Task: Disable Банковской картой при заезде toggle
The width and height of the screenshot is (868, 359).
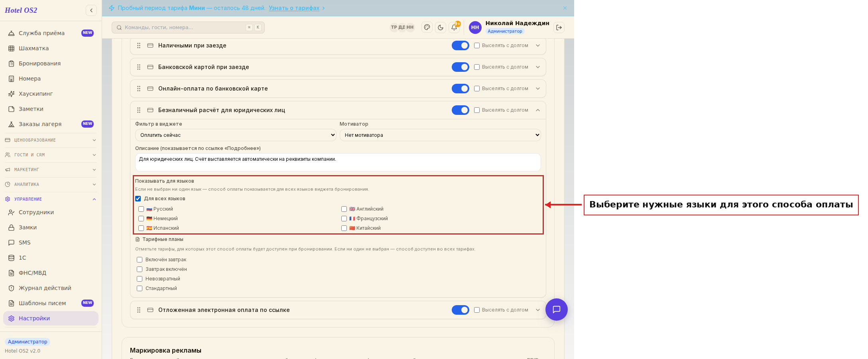Action: pyautogui.click(x=461, y=67)
